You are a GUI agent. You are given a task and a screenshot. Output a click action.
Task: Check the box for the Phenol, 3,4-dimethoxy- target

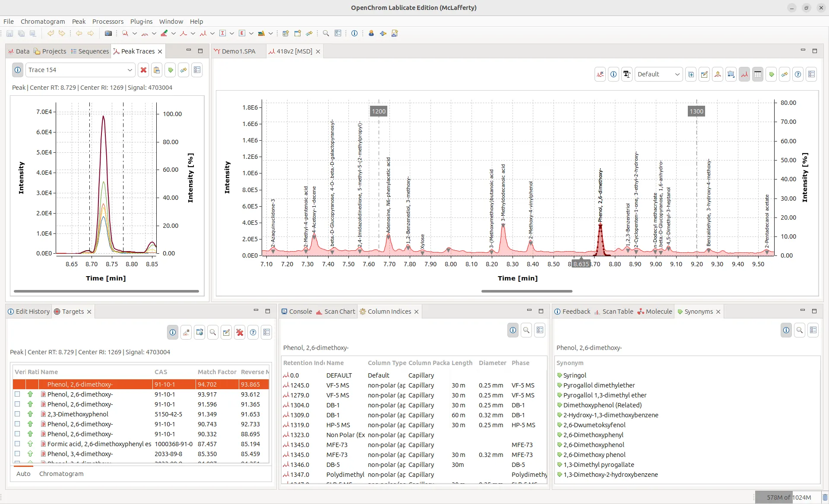[x=17, y=454]
